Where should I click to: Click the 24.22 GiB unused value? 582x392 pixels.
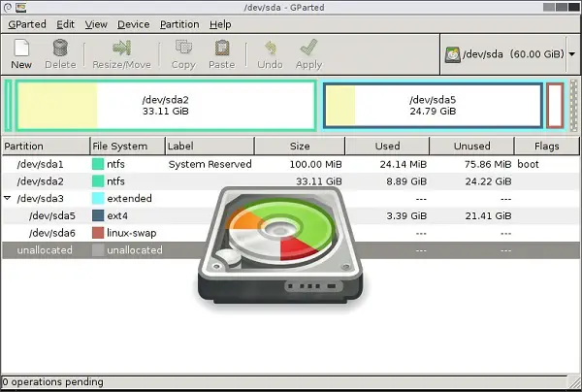point(489,181)
